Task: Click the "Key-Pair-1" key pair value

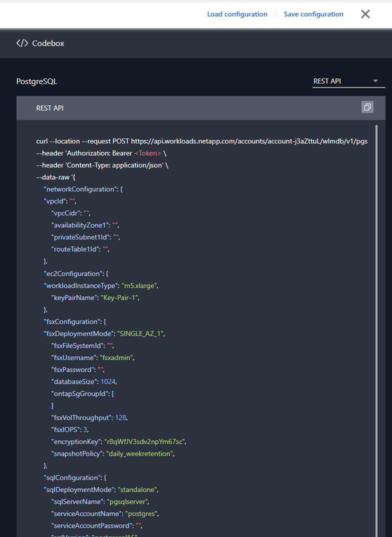Action: 119,297
